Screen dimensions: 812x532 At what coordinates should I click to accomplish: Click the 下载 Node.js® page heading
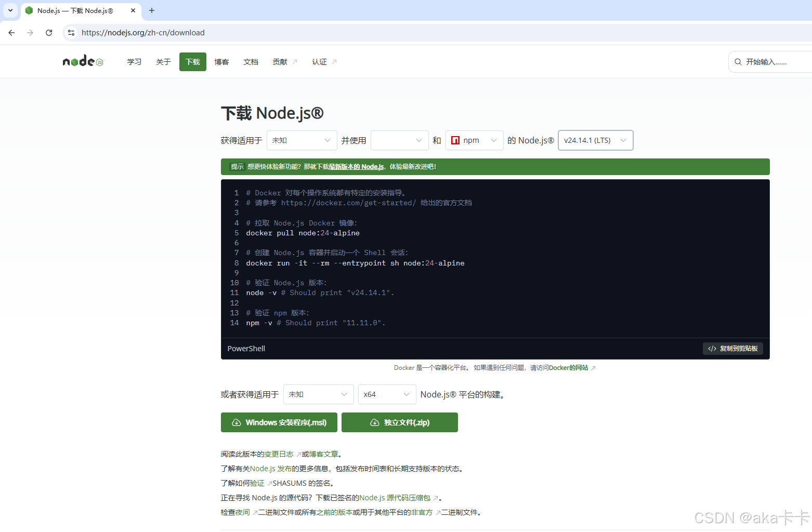click(x=272, y=113)
